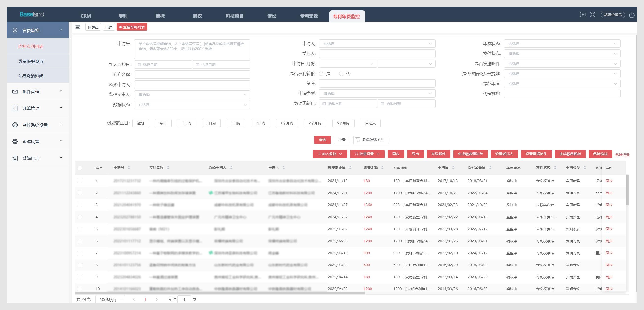644x310 pixels.
Task: Select 否 radio for 是否权利转移
Action: (x=341, y=74)
